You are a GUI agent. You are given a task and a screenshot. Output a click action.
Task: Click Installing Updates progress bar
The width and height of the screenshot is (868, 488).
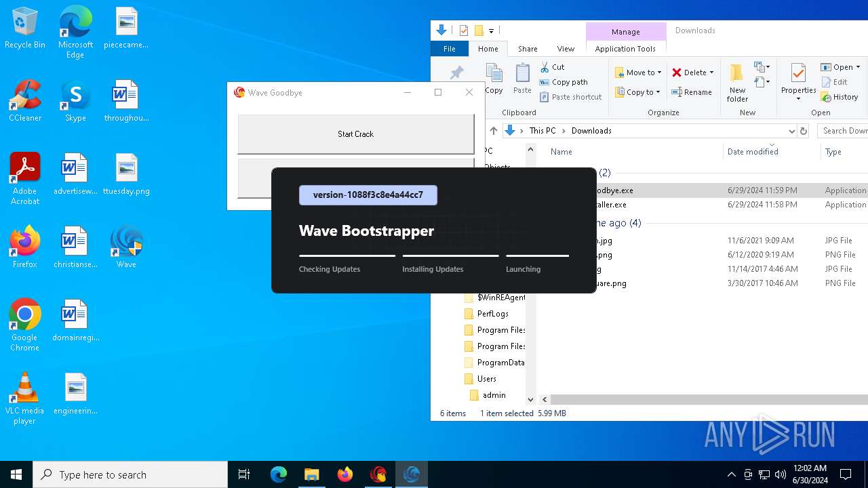[x=450, y=256]
